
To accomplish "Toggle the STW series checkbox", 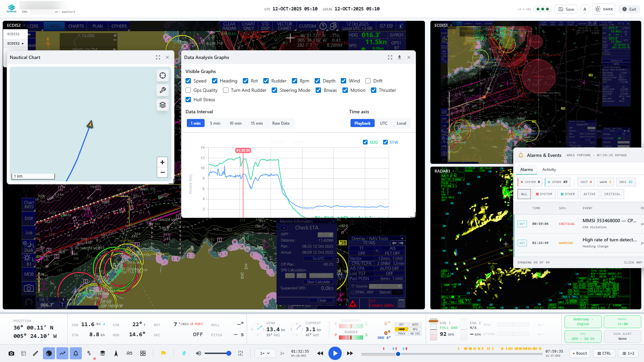I will pos(385,142).
